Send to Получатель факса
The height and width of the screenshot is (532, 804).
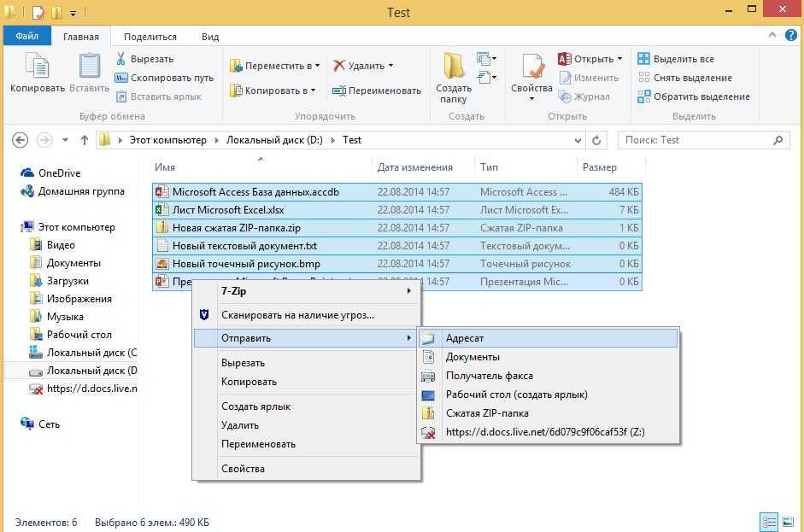[549, 376]
